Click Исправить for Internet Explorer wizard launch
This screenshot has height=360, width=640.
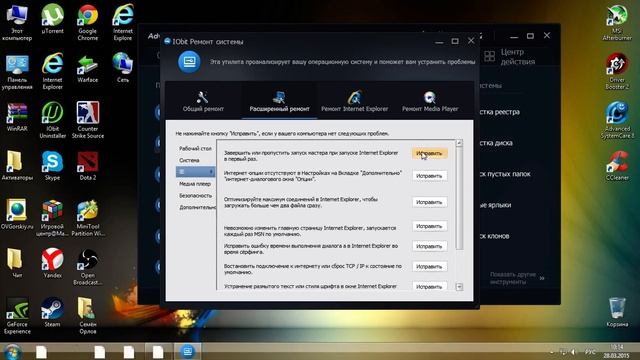429,153
